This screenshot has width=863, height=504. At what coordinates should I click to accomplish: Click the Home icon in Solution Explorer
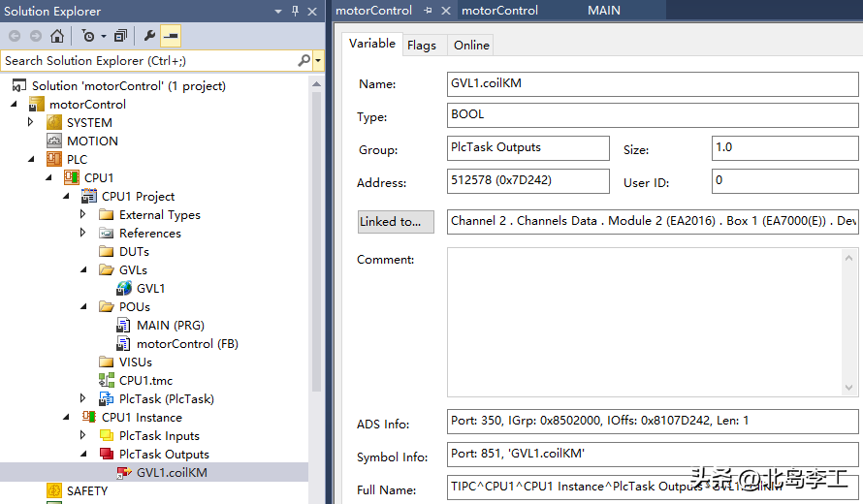click(57, 36)
